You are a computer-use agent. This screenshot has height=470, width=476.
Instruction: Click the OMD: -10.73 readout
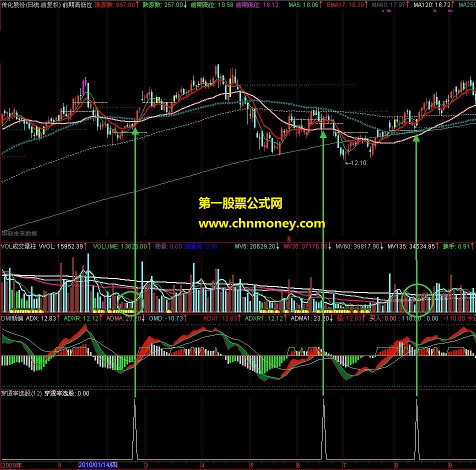[x=166, y=318]
